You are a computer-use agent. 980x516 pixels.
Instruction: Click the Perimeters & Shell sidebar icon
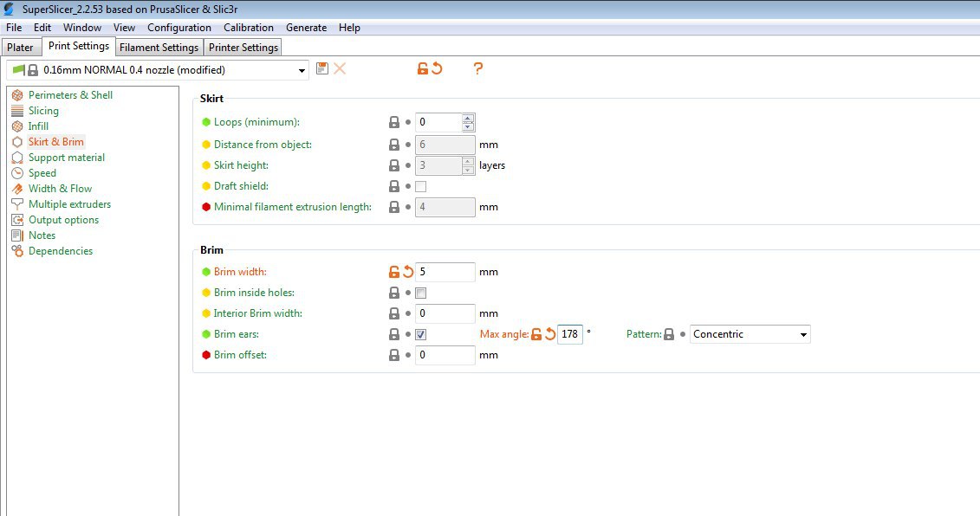coord(17,95)
